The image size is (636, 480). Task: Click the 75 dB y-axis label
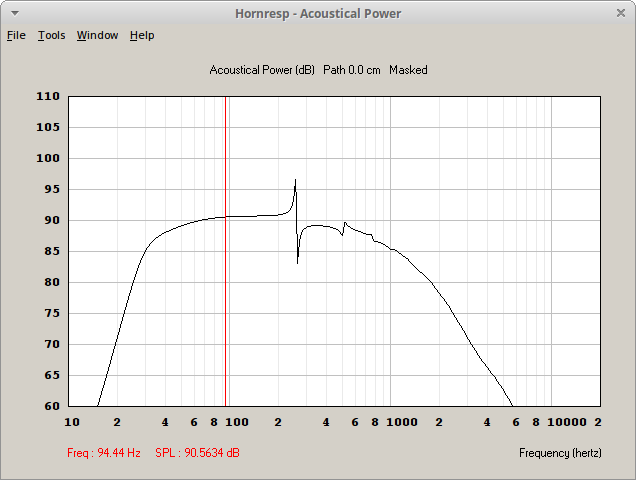tap(52, 313)
